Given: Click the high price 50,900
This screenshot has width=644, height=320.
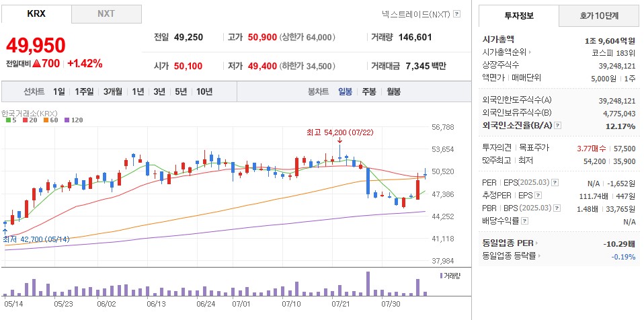Looking at the screenshot, I should [x=262, y=38].
